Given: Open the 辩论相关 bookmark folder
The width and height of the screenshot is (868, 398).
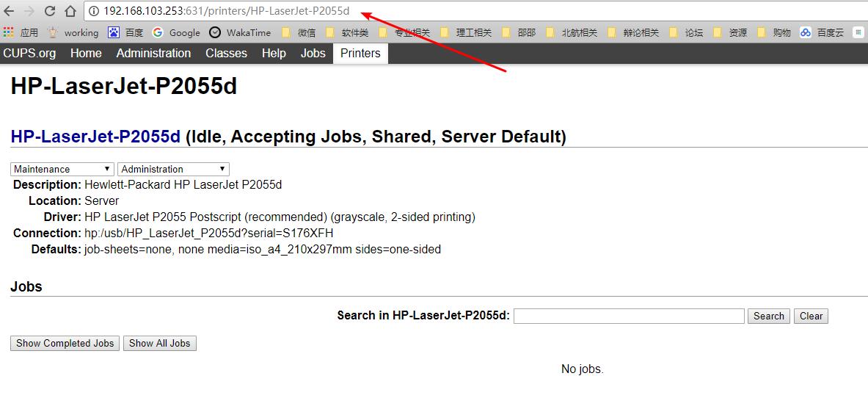Looking at the screenshot, I should [632, 33].
